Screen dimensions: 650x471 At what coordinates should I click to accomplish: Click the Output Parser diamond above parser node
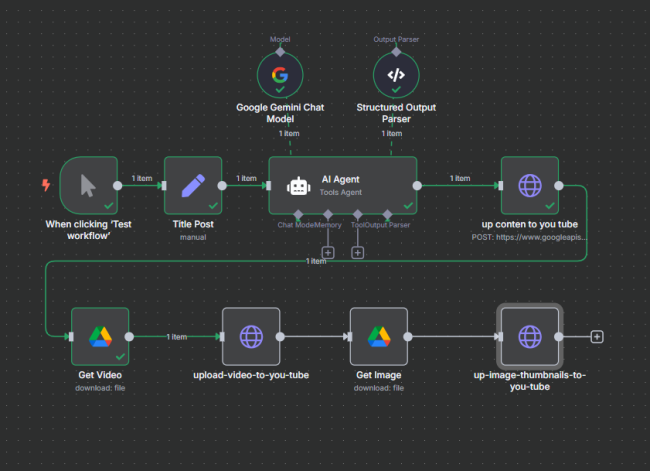tap(396, 52)
